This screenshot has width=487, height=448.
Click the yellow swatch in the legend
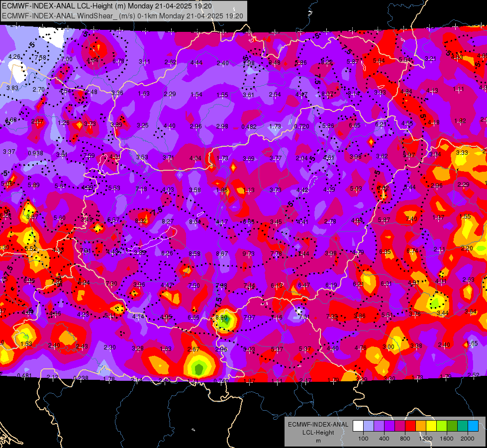(x=431, y=426)
